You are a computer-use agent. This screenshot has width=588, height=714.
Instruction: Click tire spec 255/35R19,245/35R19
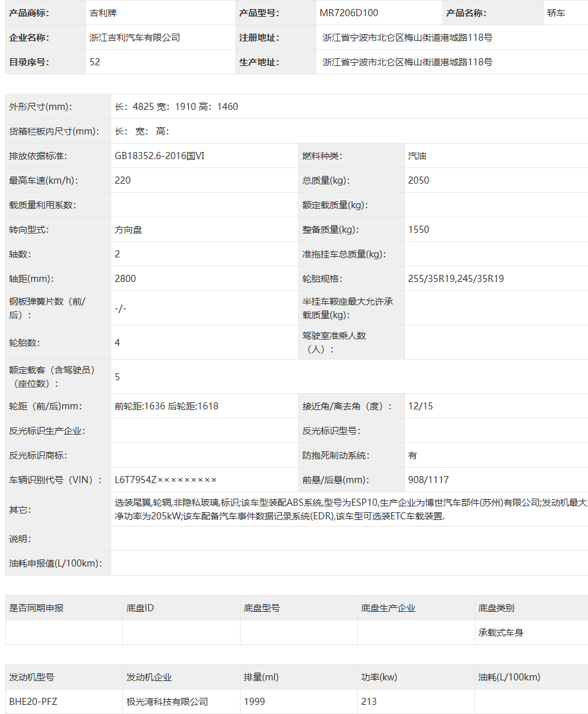[x=456, y=279]
